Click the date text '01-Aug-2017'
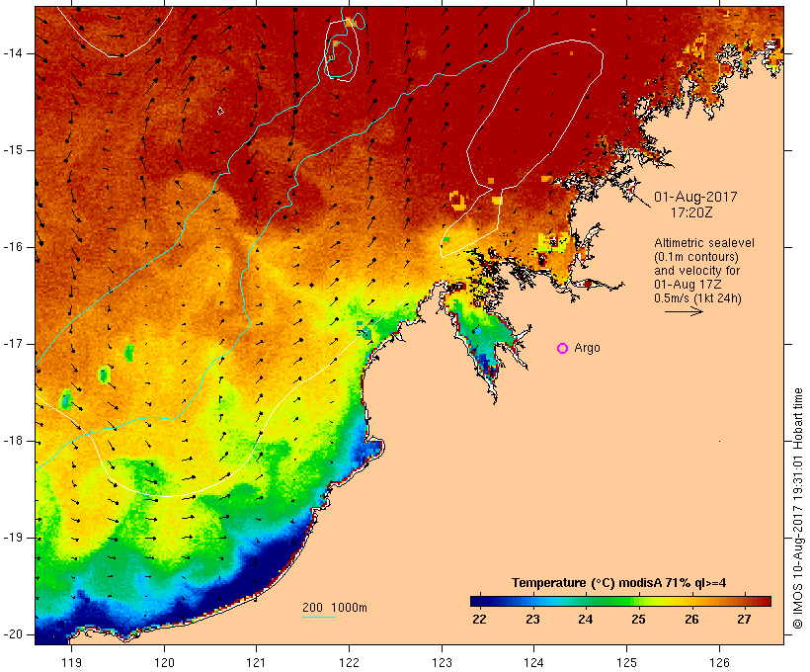Screen dimensions: 810x672 (695, 197)
